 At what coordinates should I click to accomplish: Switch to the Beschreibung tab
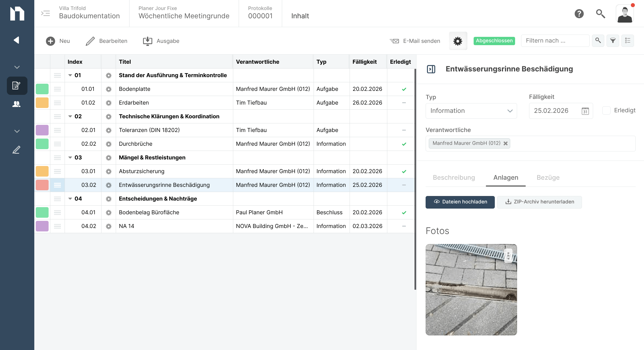coord(454,178)
